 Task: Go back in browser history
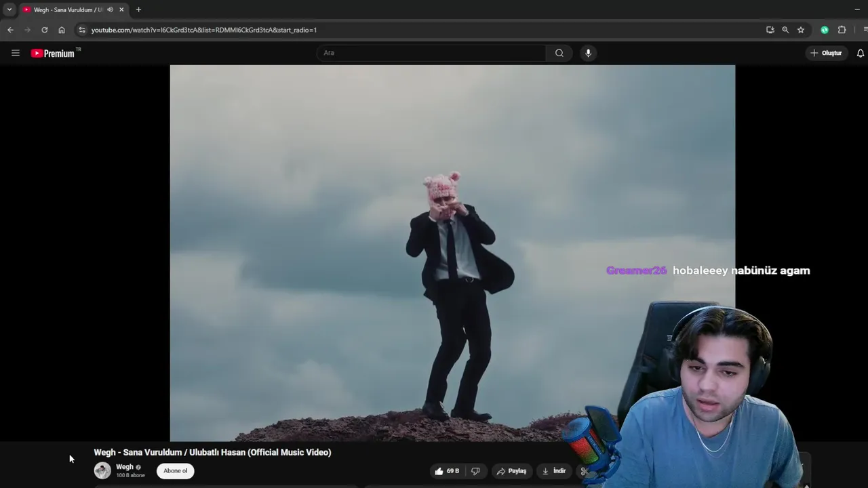[10, 30]
